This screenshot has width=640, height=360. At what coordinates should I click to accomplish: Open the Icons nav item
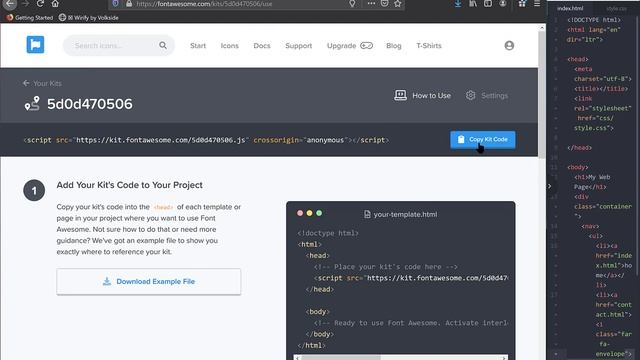pyautogui.click(x=229, y=46)
